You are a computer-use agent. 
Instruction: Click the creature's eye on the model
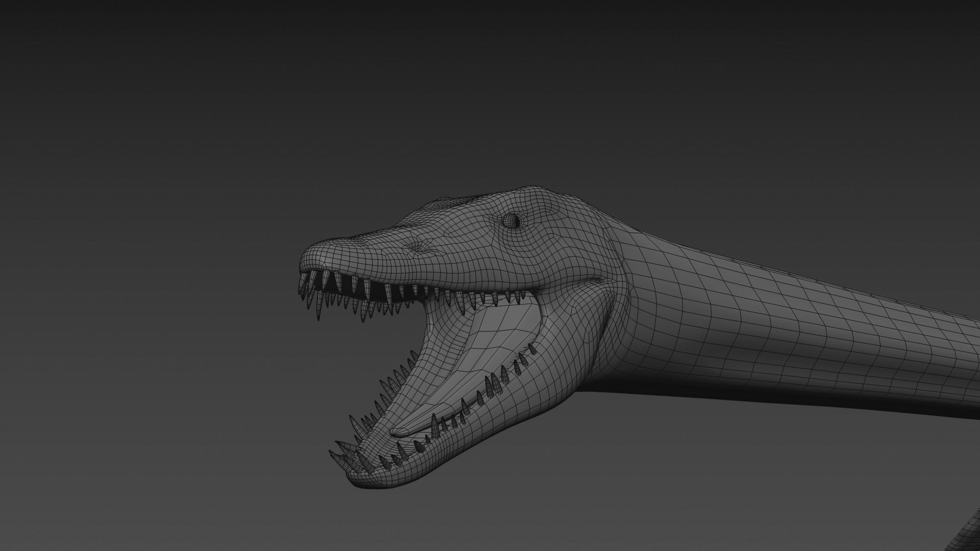click(510, 220)
